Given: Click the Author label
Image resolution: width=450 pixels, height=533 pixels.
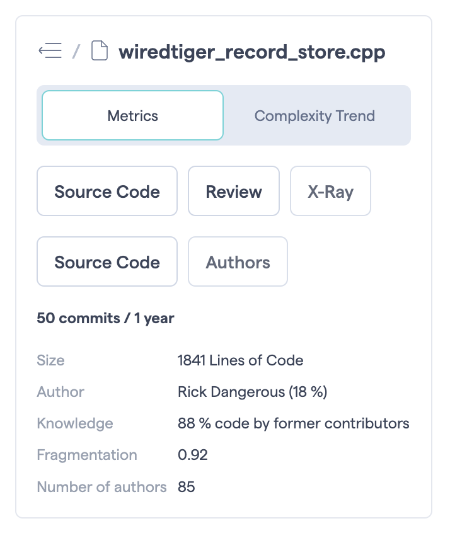Looking at the screenshot, I should click(x=60, y=392).
